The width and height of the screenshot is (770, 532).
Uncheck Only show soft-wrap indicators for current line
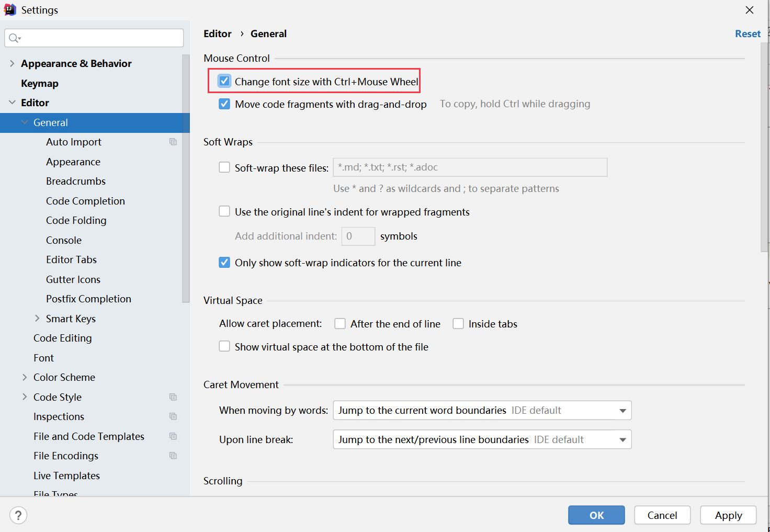click(x=224, y=262)
